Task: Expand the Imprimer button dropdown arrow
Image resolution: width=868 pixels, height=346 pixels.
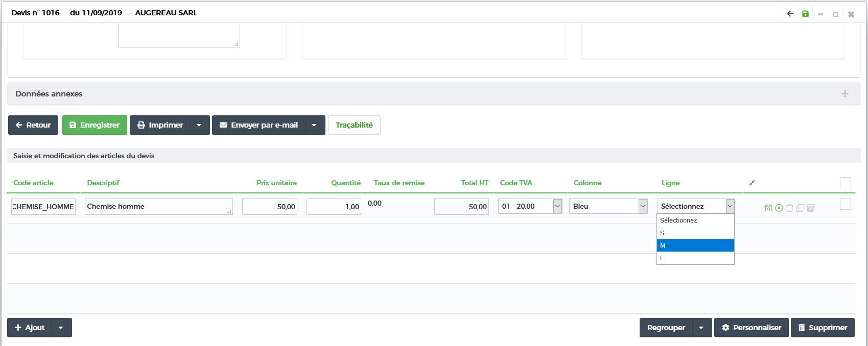Action: coord(199,125)
